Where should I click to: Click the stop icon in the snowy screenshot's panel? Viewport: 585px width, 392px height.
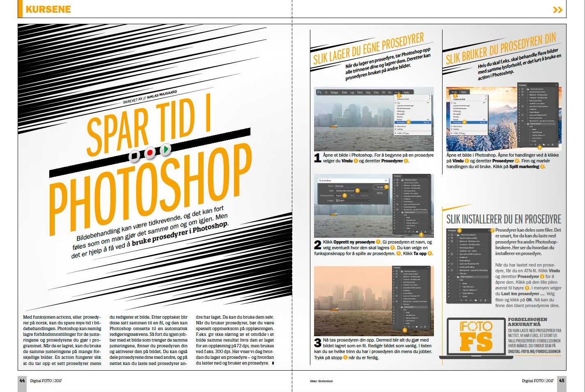(x=532, y=145)
